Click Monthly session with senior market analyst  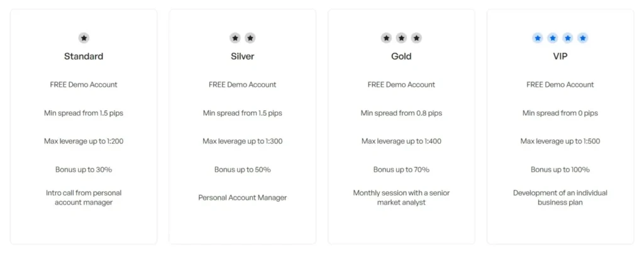401,197
